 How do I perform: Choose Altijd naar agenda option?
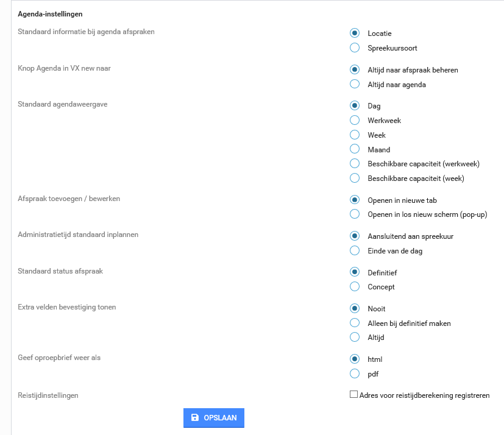tap(355, 84)
